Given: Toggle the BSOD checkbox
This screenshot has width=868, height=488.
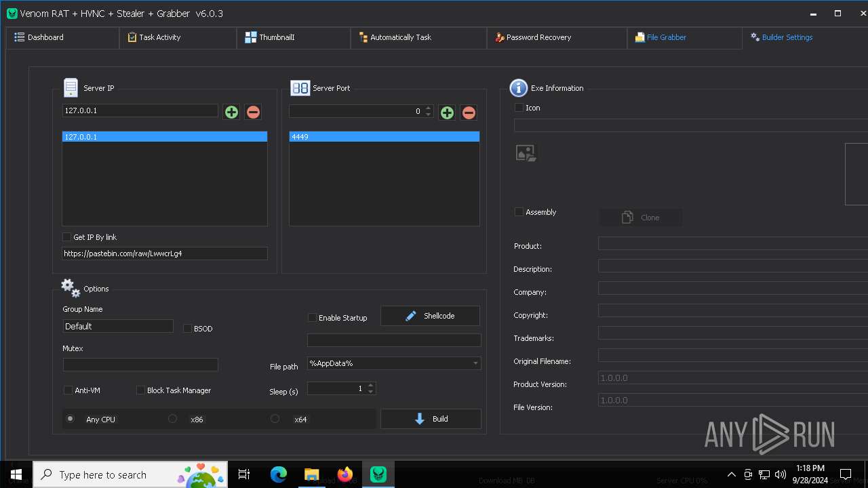Looking at the screenshot, I should 188,328.
